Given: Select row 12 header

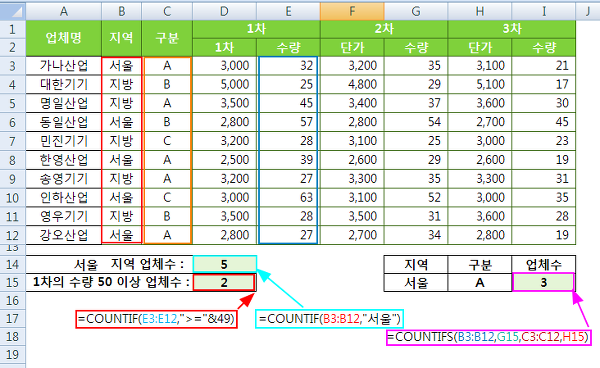Looking at the screenshot, I should pyautogui.click(x=13, y=235).
